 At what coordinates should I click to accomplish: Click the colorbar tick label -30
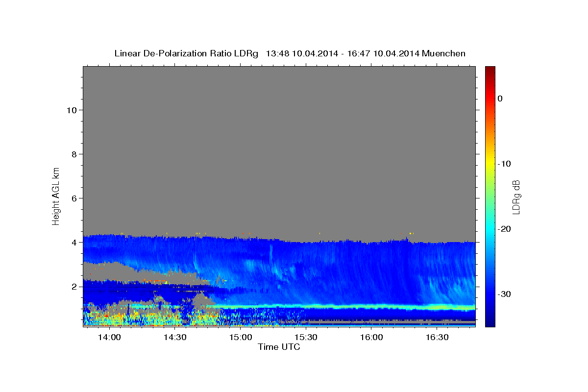tap(505, 294)
